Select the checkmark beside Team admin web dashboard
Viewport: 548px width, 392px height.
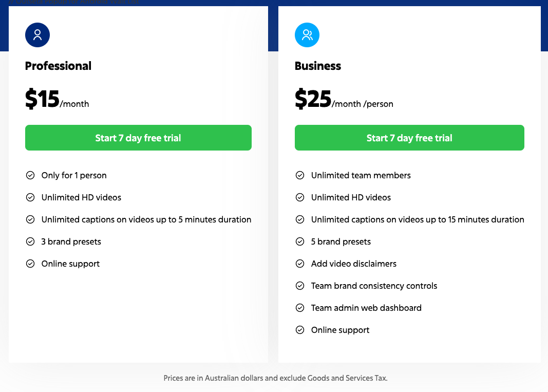(x=299, y=308)
